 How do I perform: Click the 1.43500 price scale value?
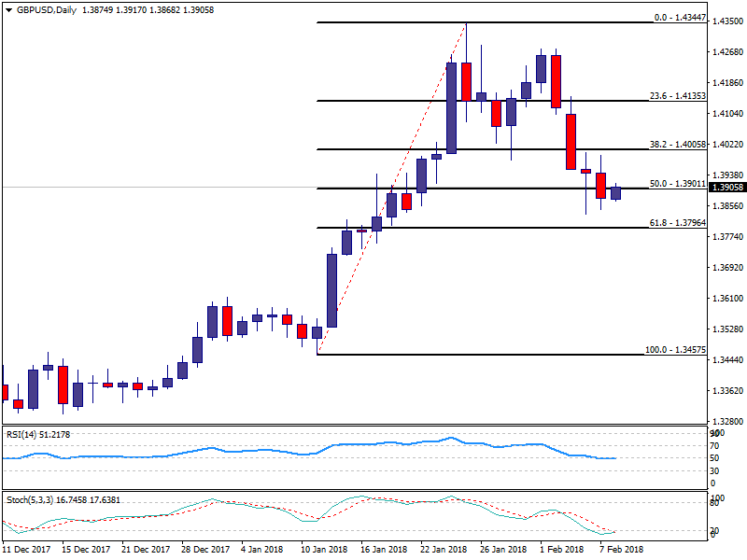(x=727, y=21)
